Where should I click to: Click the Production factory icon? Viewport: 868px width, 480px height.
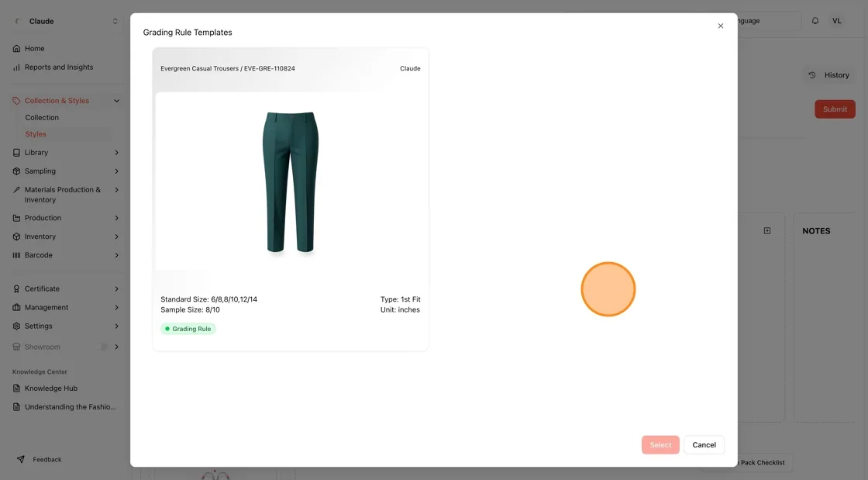pos(16,218)
